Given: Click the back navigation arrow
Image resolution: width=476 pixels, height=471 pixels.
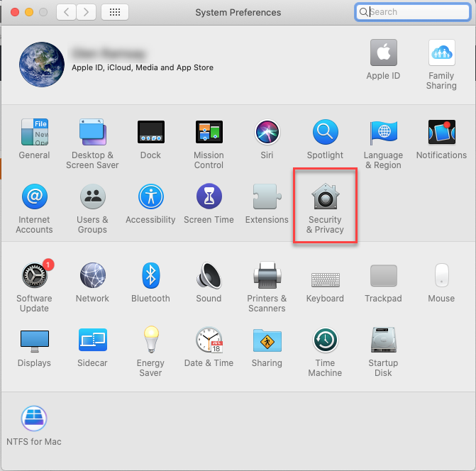Looking at the screenshot, I should pos(66,12).
